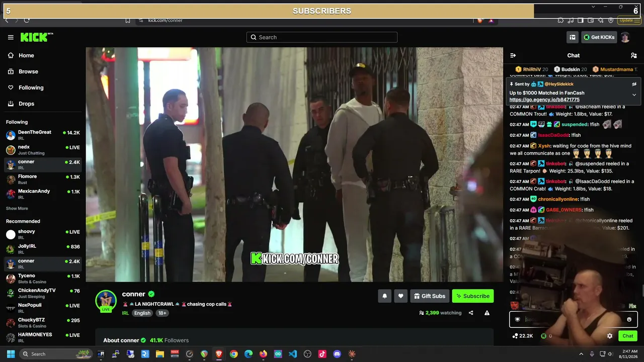
Task: Report the stream with the warning icon
Action: point(487,313)
